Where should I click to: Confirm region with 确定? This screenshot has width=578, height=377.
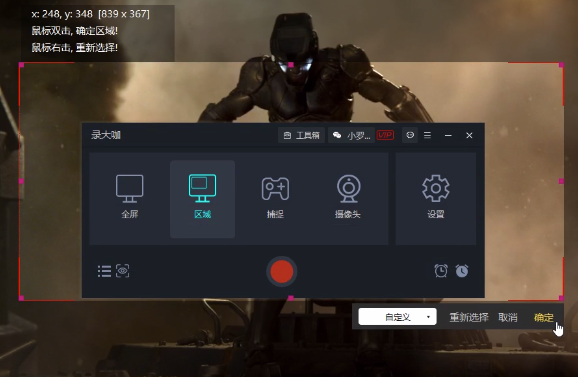click(544, 317)
